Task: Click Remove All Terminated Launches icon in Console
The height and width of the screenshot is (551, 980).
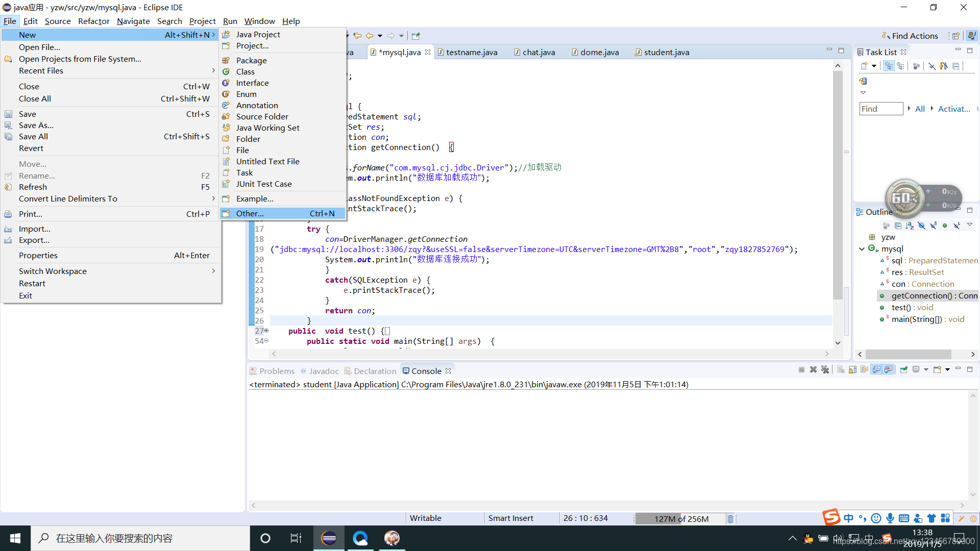Action: pyautogui.click(x=825, y=370)
